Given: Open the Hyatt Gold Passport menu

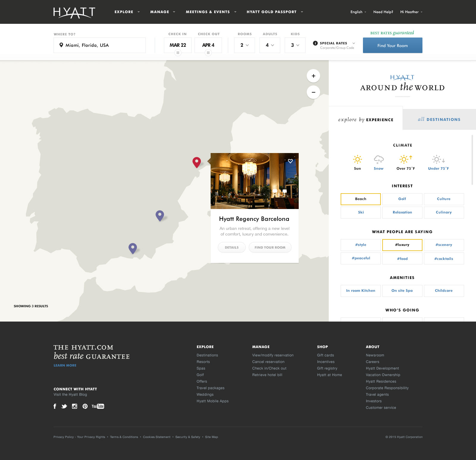Looking at the screenshot, I should pos(275,12).
